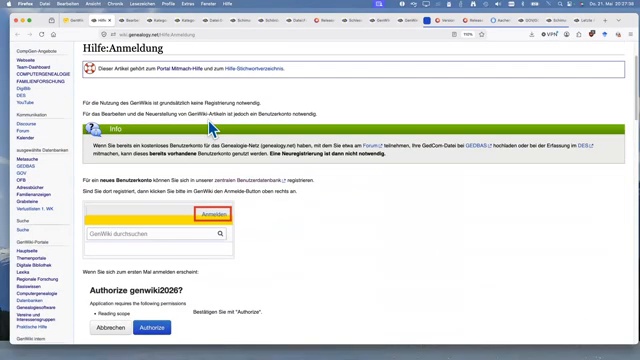Open the Firefox hamburger menu
Image resolution: width=640 pixels, height=360 pixels.
pyautogui.click(x=631, y=35)
